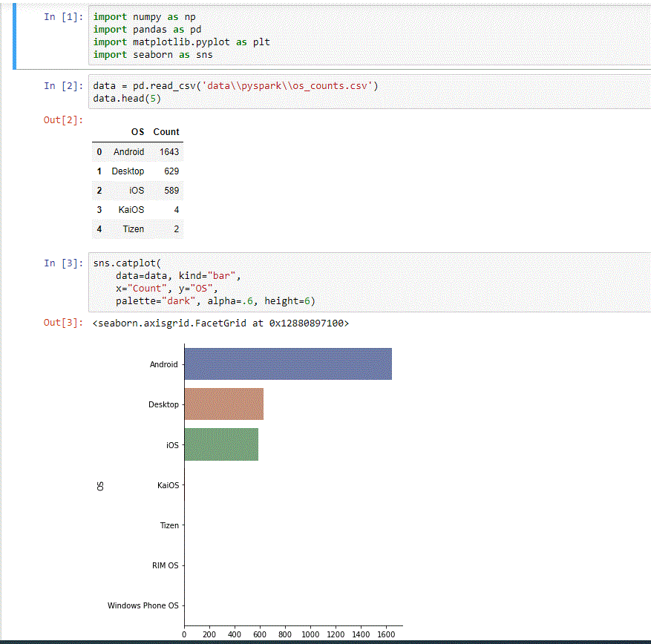The width and height of the screenshot is (651, 644).
Task: Click the 'Out[3]:' output prompt
Action: (x=63, y=323)
